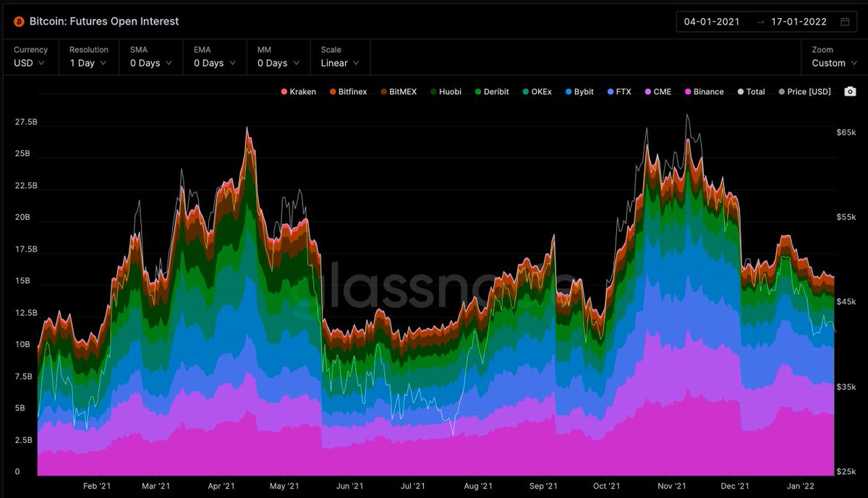This screenshot has width=868, height=498.
Task: Open the Currency USD dropdown
Action: click(30, 57)
